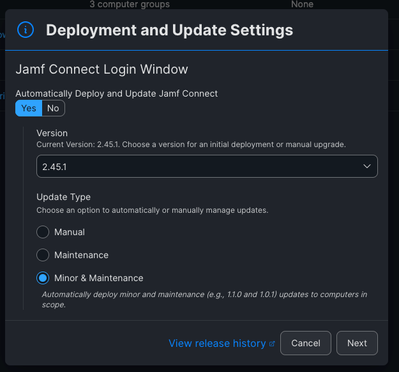Image resolution: width=399 pixels, height=372 pixels.
Task: Set automatic deploy toggle to Yes
Action: [x=29, y=108]
